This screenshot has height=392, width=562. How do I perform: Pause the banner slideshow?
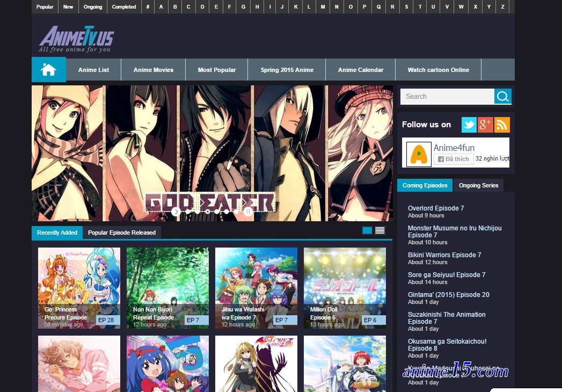point(247,212)
